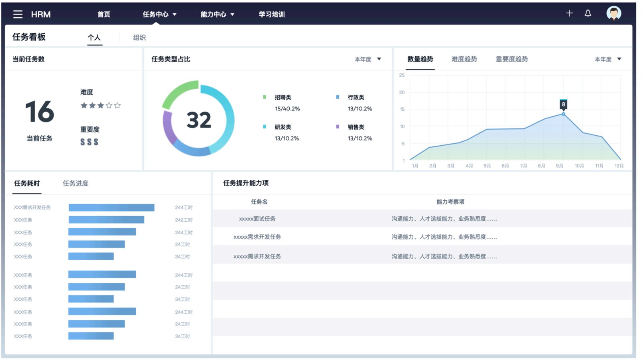The image size is (642, 364).
Task: Click the 当前任务数 panel title
Action: 28,59
